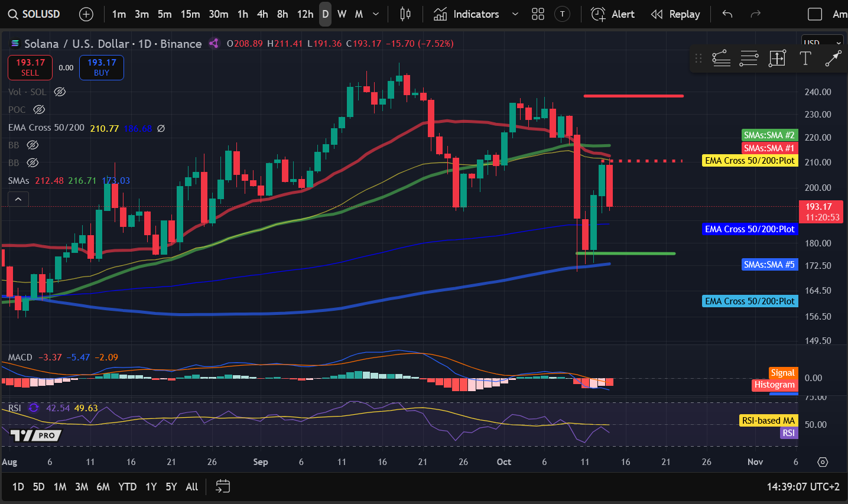Open the layout setup square icon
Image resolution: width=848 pixels, height=504 pixels.
pos(815,14)
